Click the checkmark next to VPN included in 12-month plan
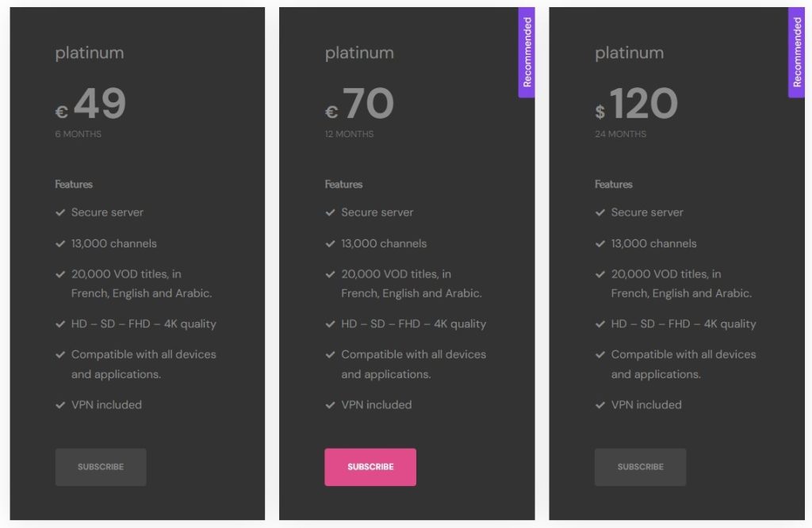Viewport: 812px width, 528px height. coord(330,405)
